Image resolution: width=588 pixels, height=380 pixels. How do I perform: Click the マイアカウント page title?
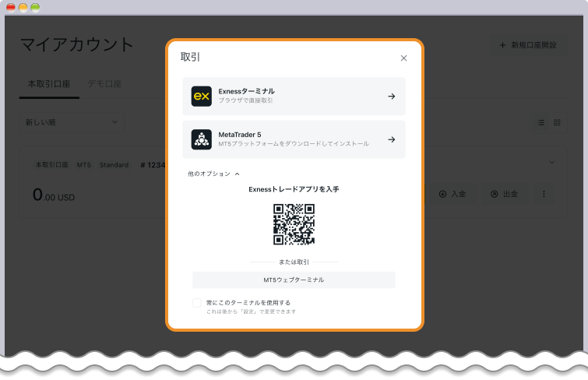[x=76, y=45]
